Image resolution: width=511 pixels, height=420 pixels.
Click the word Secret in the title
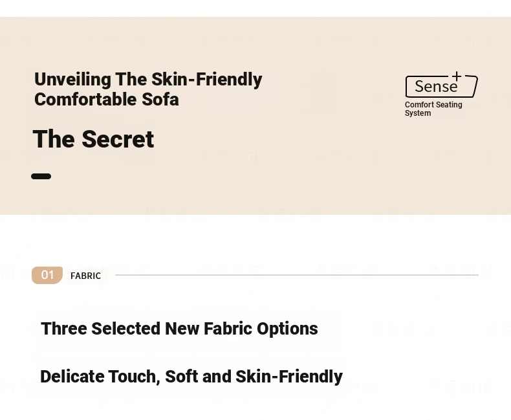pos(118,139)
